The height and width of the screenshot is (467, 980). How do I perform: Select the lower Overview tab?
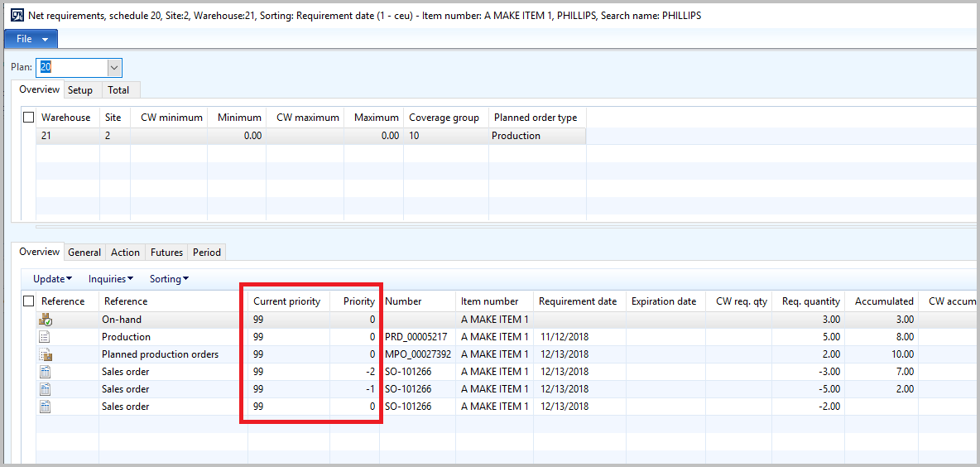39,252
